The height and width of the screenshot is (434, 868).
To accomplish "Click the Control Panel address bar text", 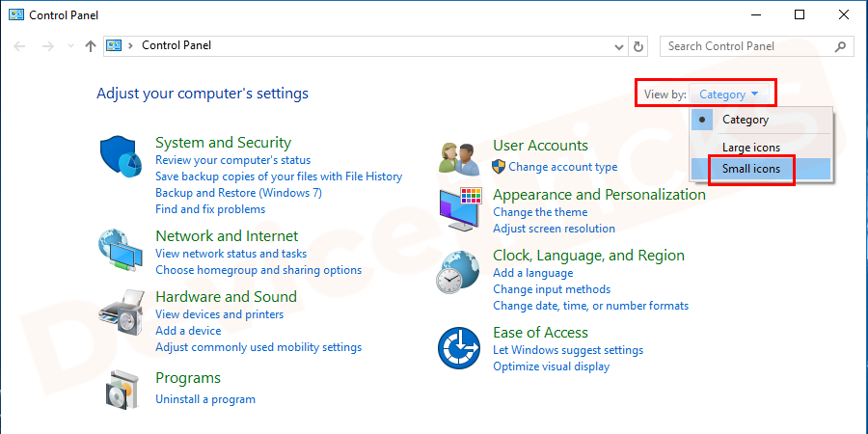I will [x=176, y=45].
